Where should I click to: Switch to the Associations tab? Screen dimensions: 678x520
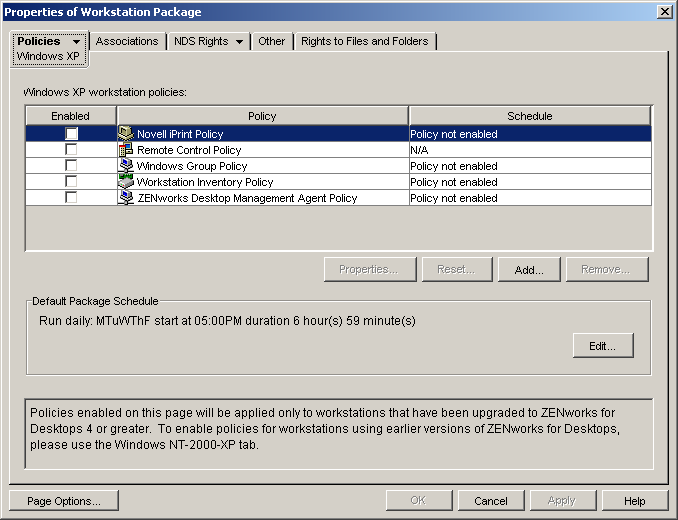click(127, 41)
